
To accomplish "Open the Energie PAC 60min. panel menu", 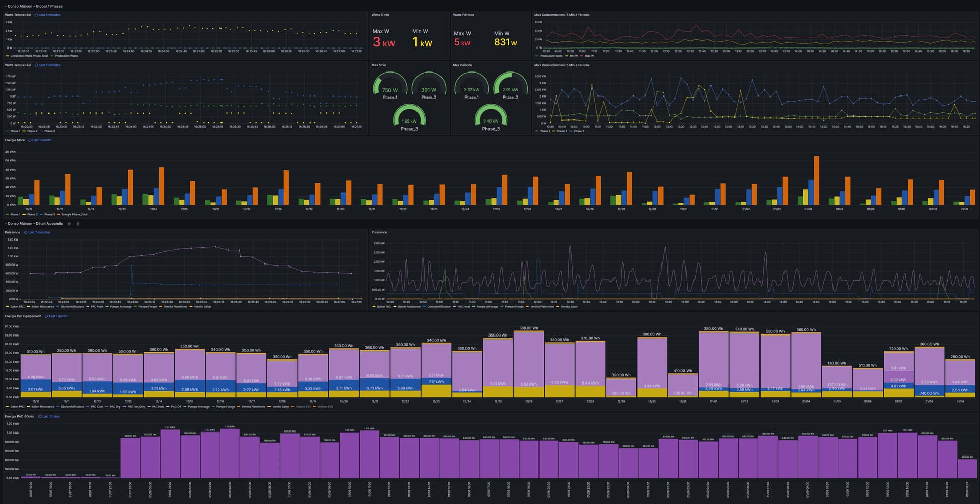I will point(20,417).
